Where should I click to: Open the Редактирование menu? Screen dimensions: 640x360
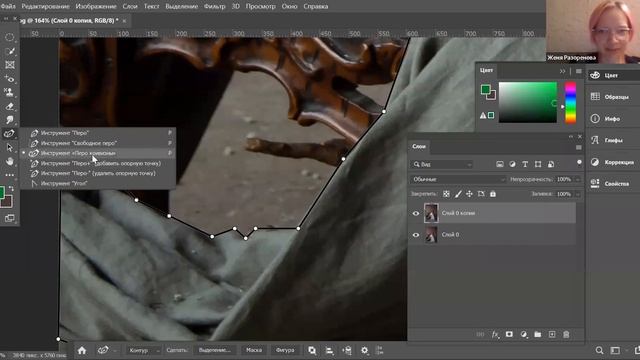(45, 6)
